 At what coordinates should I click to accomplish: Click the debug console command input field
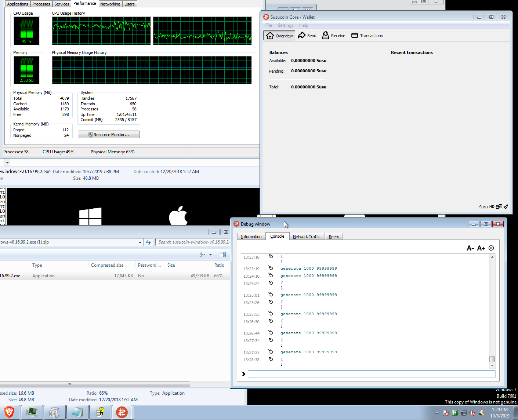[372, 374]
